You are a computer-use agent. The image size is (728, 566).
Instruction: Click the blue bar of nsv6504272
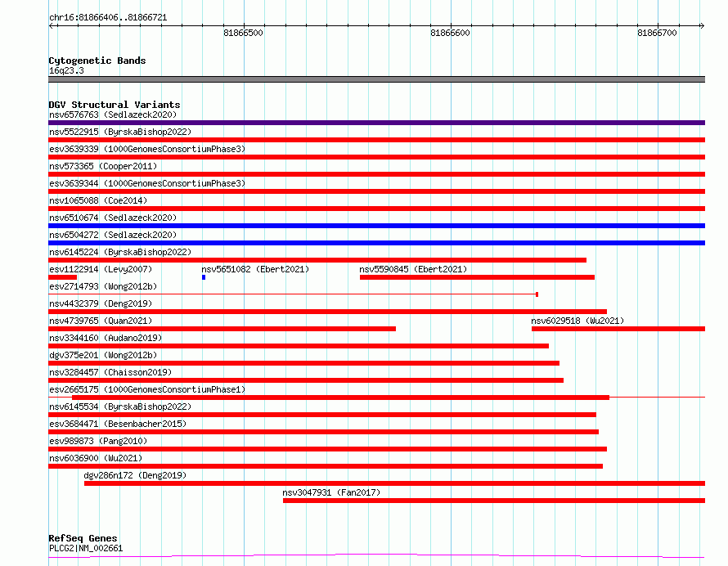point(376,243)
